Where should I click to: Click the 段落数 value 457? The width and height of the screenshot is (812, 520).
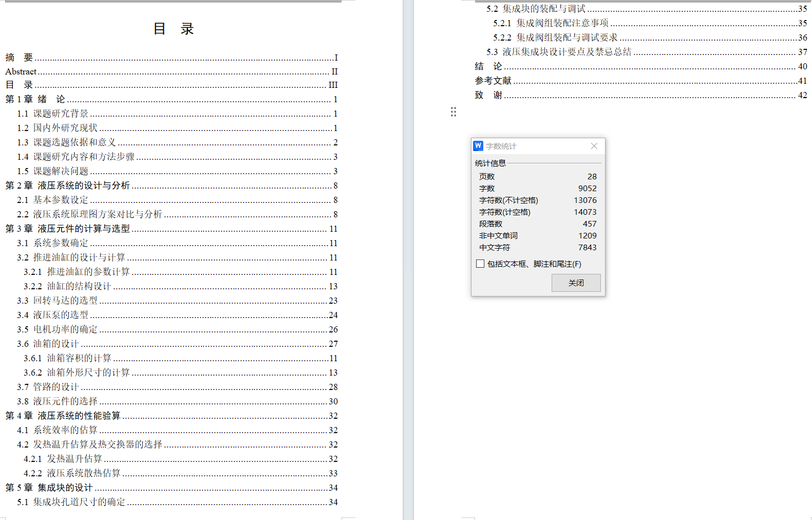click(x=590, y=224)
